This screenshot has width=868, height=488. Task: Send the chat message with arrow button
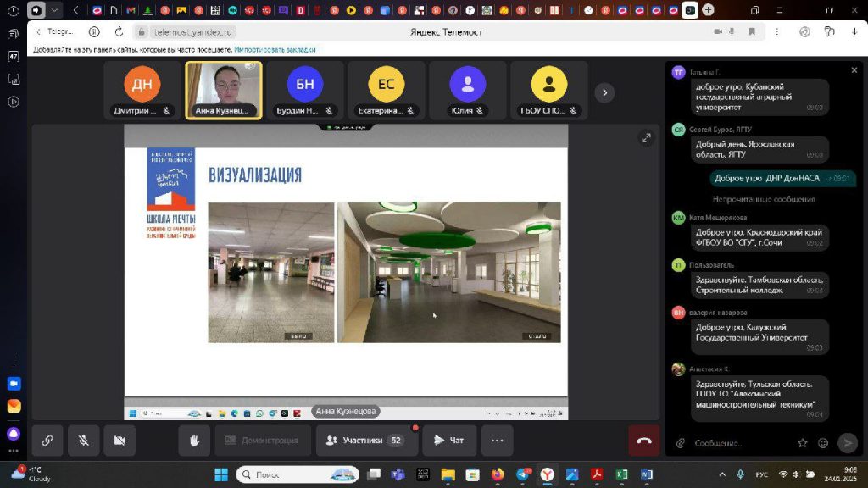pyautogui.click(x=847, y=443)
